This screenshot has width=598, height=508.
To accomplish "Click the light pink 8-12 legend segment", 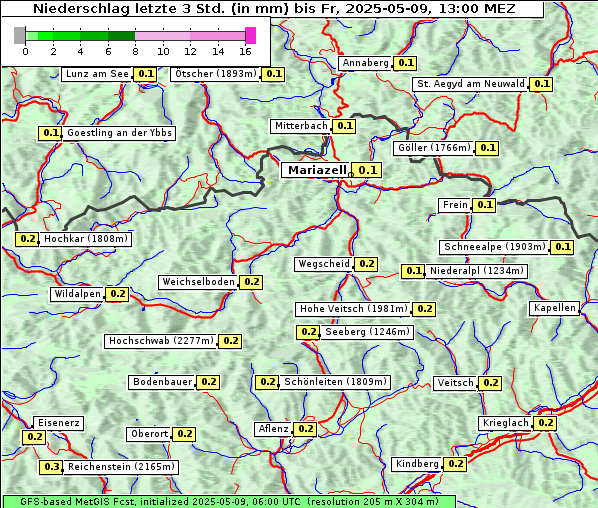I will (162, 36).
